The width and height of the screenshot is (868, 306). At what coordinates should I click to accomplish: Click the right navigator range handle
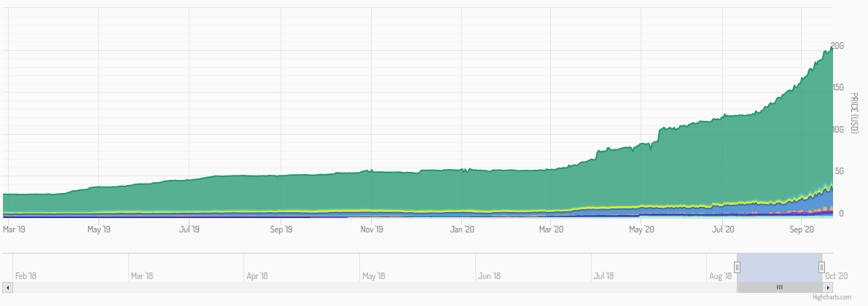821,267
